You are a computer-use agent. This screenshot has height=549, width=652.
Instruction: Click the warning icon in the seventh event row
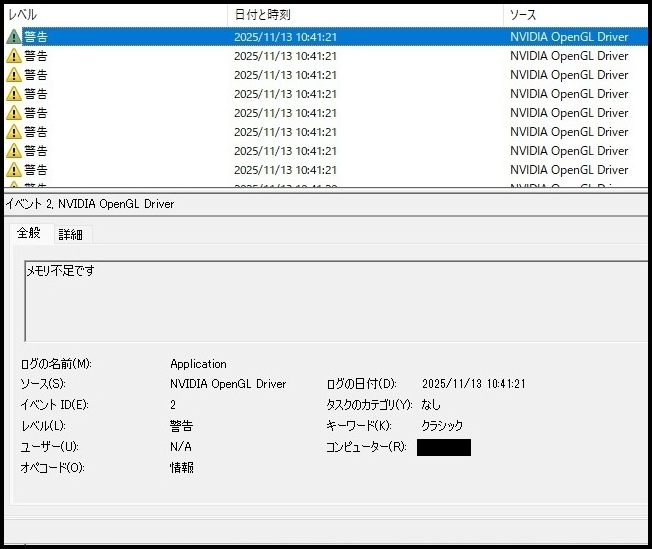pos(14,151)
